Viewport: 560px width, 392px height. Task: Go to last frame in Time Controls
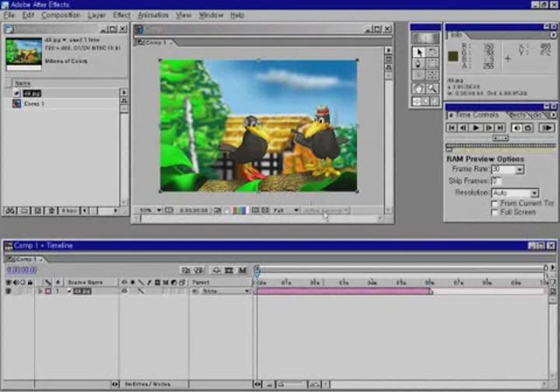click(x=500, y=128)
